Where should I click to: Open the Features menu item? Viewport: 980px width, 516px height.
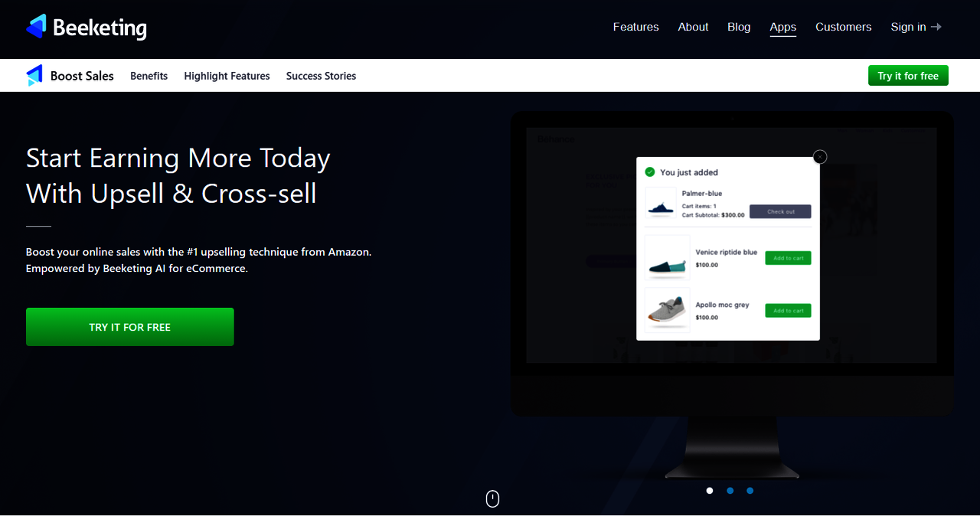tap(635, 27)
